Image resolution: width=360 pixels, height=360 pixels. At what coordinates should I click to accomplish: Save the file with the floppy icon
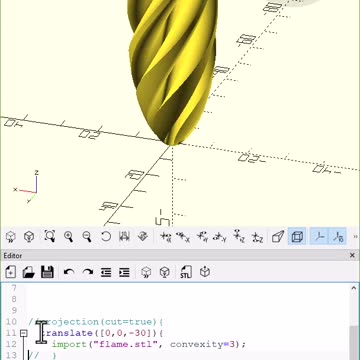click(x=47, y=272)
